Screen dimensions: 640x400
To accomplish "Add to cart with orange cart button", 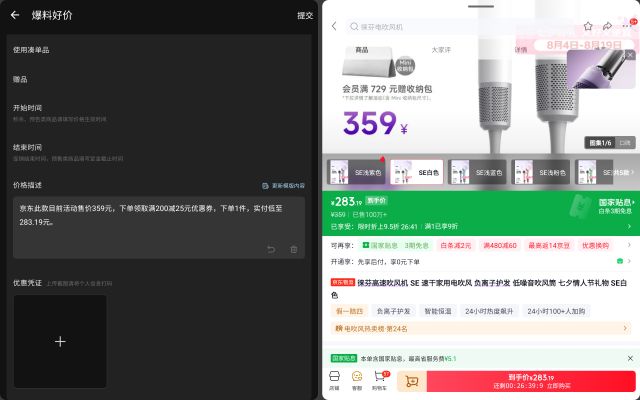I will pyautogui.click(x=412, y=381).
